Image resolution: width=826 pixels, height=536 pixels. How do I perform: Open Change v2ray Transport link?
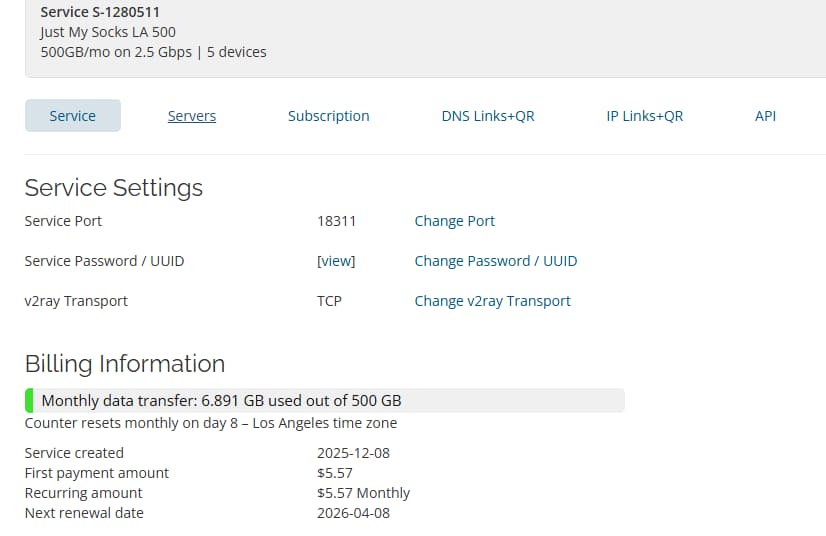[x=492, y=301]
